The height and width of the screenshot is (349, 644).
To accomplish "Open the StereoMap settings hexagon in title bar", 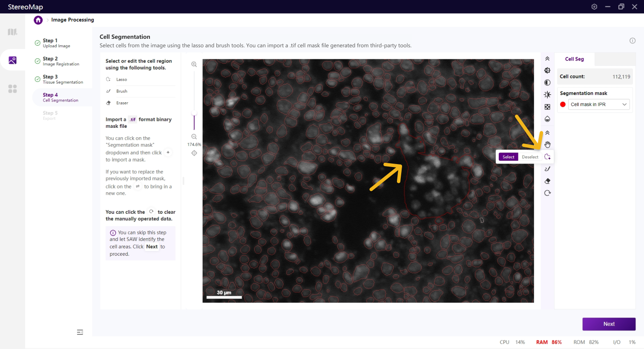I will click(594, 7).
